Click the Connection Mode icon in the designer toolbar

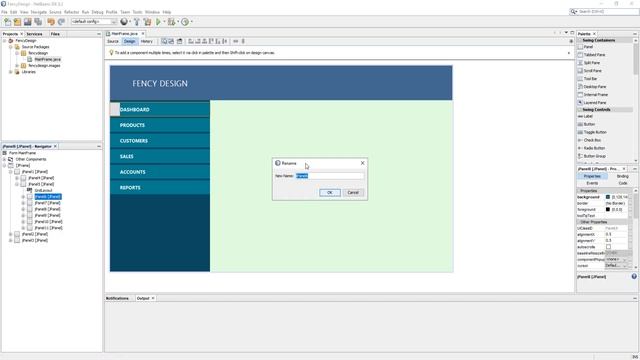[x=171, y=41]
